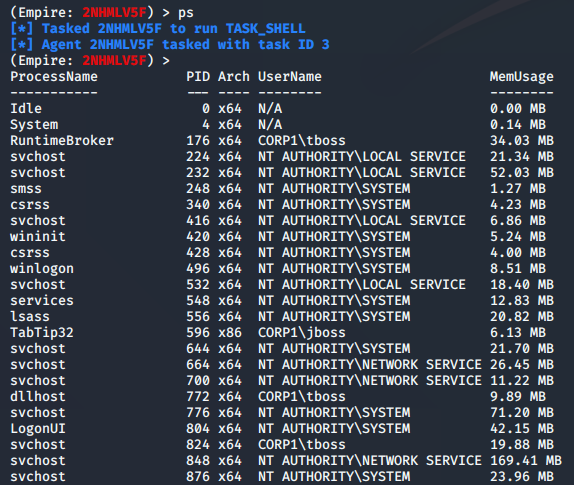
Task: Click the PID column header
Action: tap(198, 77)
